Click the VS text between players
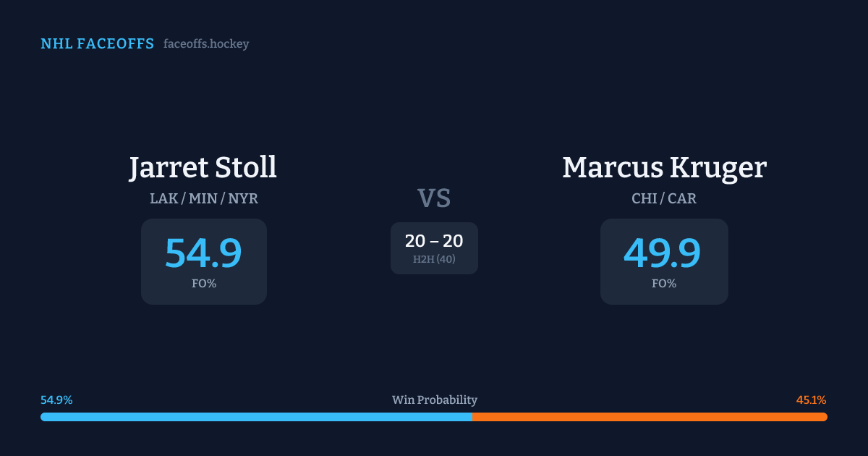The image size is (868, 456). tap(434, 198)
